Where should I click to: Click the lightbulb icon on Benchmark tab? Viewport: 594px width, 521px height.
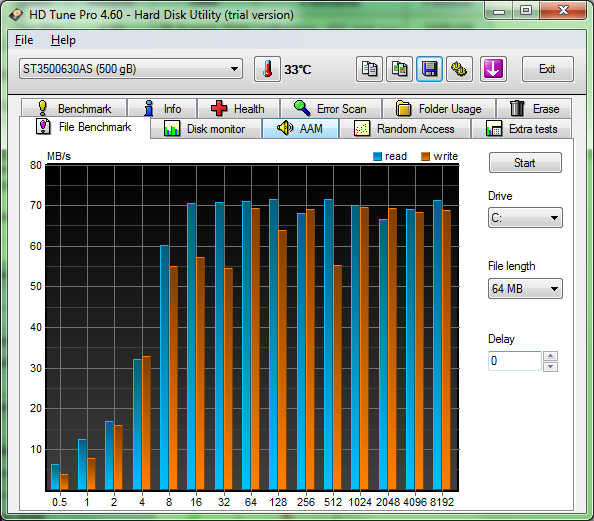tap(43, 108)
